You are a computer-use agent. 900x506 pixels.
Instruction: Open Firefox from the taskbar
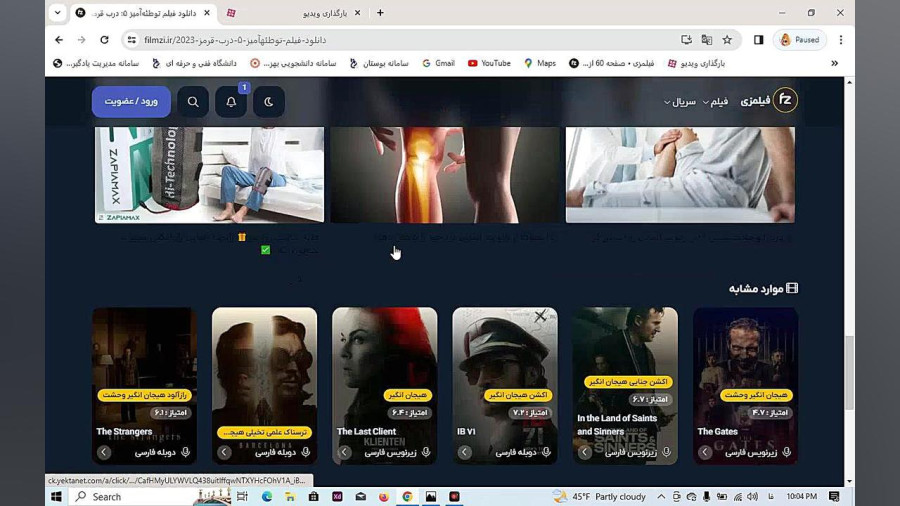(x=383, y=496)
